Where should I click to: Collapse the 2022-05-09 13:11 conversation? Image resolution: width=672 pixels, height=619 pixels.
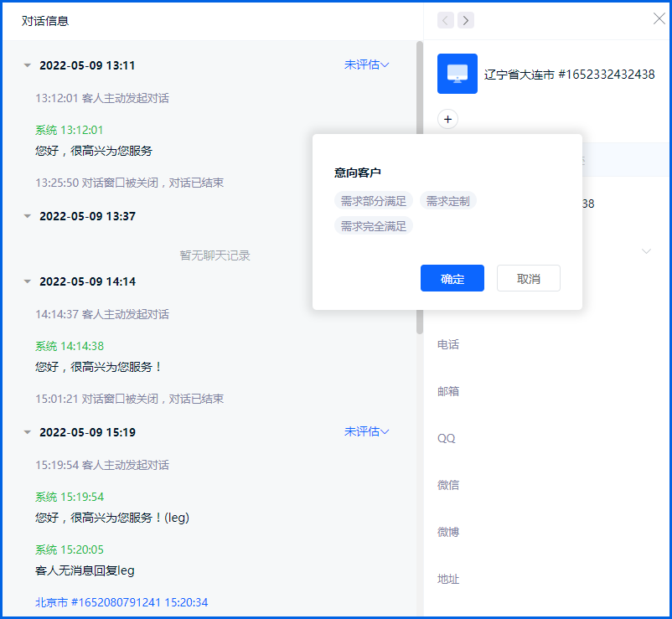pos(28,65)
